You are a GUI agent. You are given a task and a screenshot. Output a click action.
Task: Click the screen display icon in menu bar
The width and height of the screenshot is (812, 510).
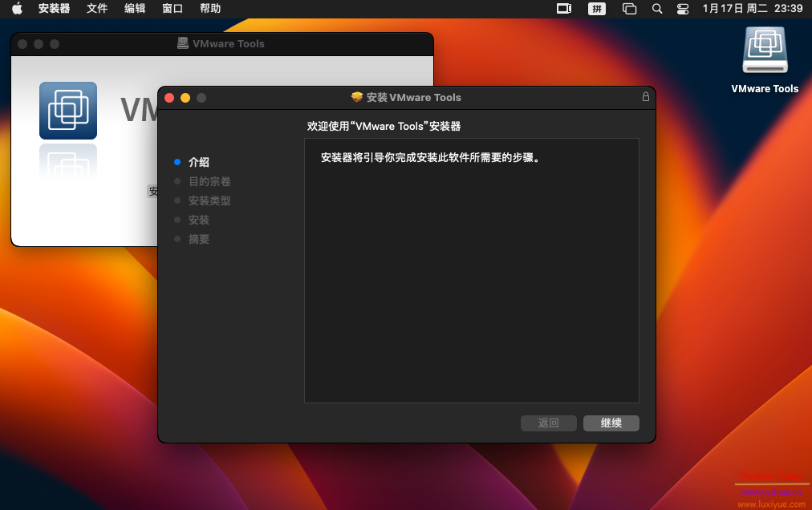[x=564, y=8]
